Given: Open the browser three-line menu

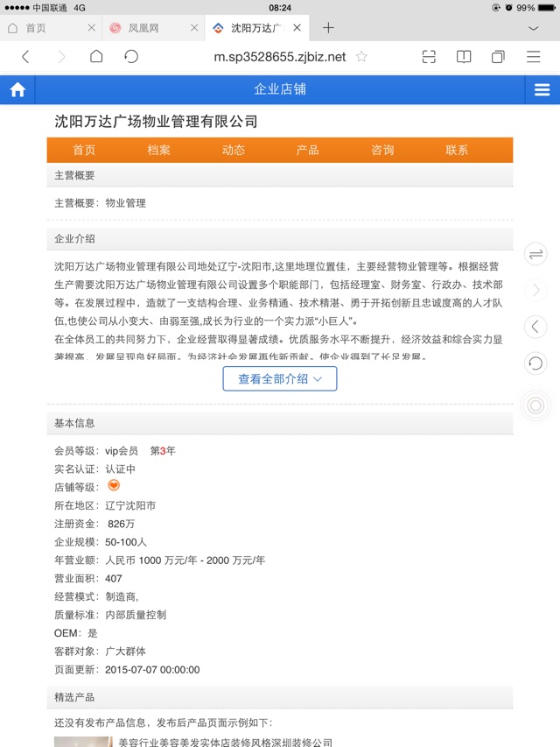Looking at the screenshot, I should point(534,57).
